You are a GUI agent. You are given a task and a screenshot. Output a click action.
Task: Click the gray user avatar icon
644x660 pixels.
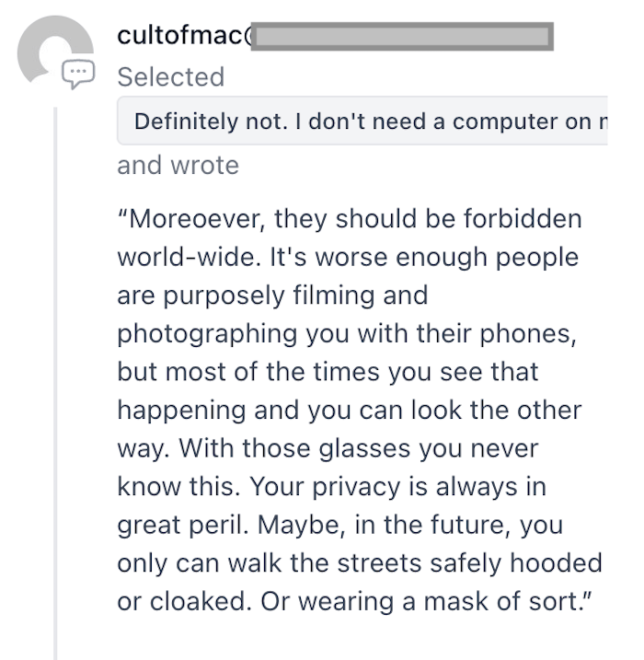(x=55, y=50)
